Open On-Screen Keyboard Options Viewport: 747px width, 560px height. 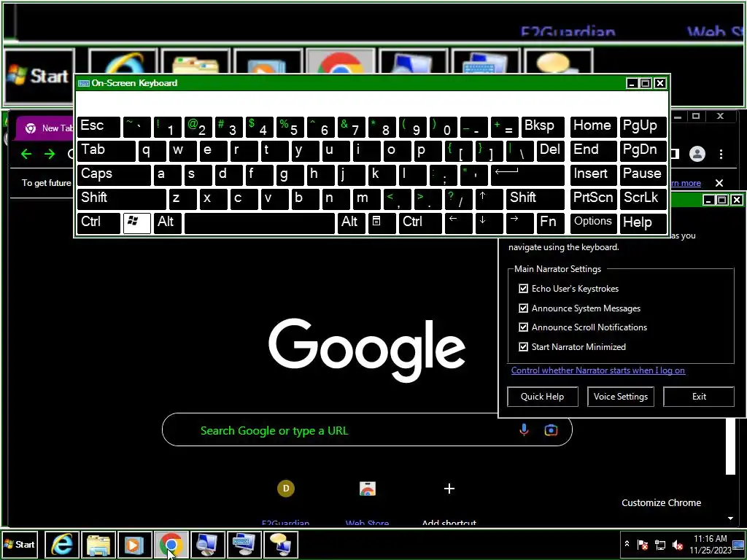point(593,223)
